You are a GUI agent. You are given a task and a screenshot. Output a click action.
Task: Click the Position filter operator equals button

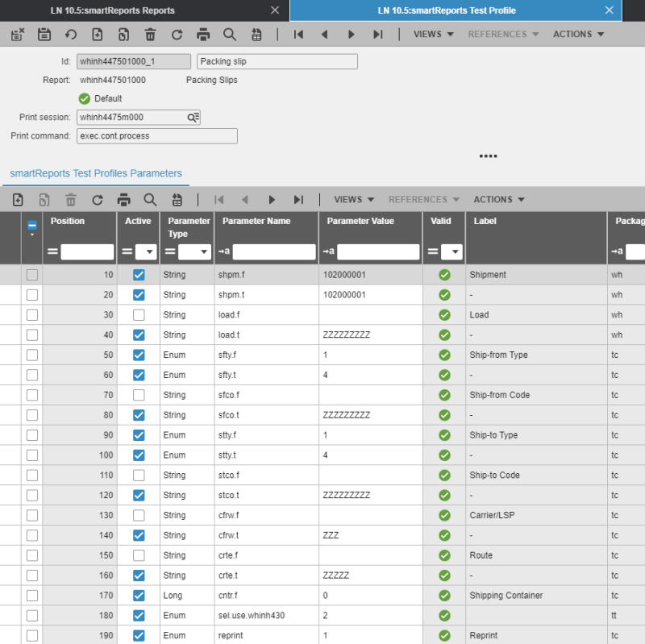(52, 251)
